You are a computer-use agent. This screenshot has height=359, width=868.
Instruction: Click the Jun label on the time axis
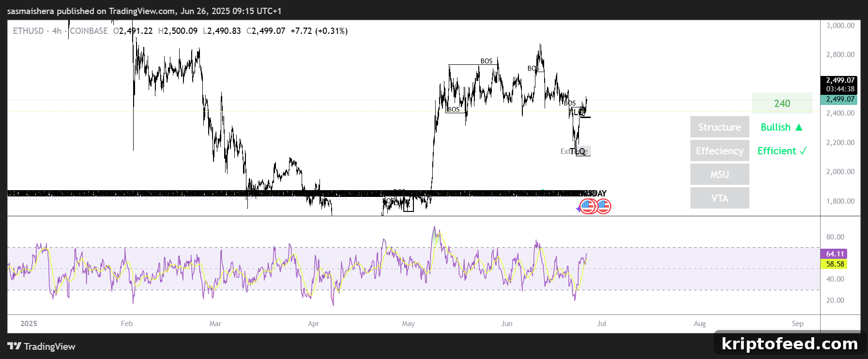(x=507, y=324)
